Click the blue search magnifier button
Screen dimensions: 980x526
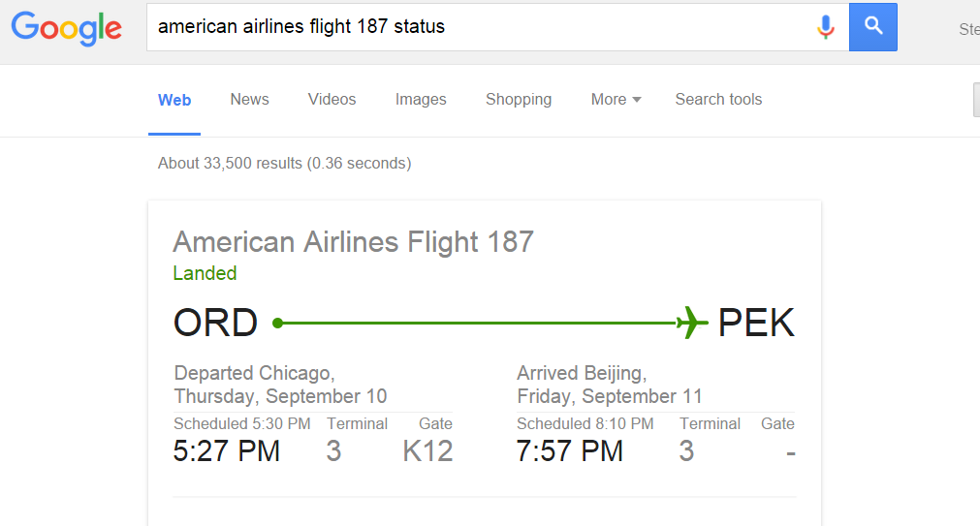[x=873, y=27]
